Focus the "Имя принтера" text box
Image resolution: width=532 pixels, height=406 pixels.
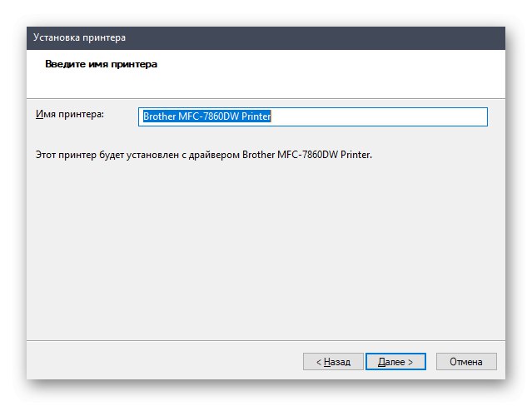tap(312, 116)
